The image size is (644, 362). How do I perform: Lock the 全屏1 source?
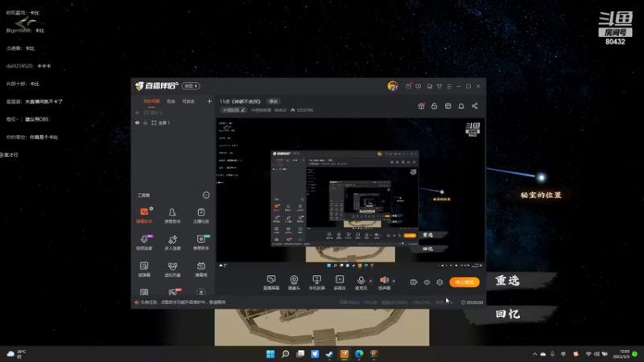(x=146, y=123)
